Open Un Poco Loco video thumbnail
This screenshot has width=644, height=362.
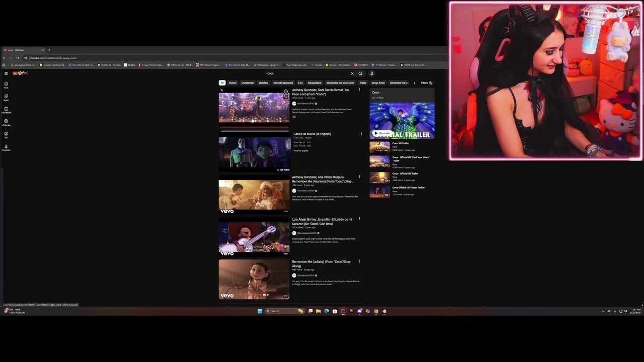(x=254, y=107)
